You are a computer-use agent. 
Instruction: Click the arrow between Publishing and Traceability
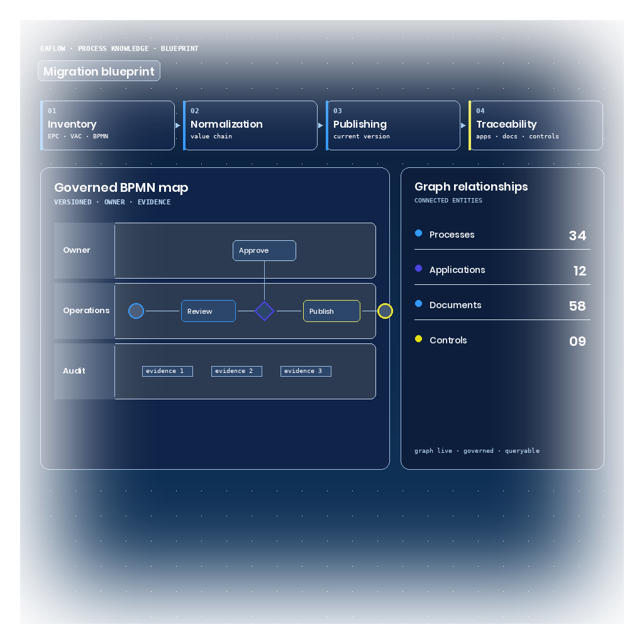tap(464, 125)
